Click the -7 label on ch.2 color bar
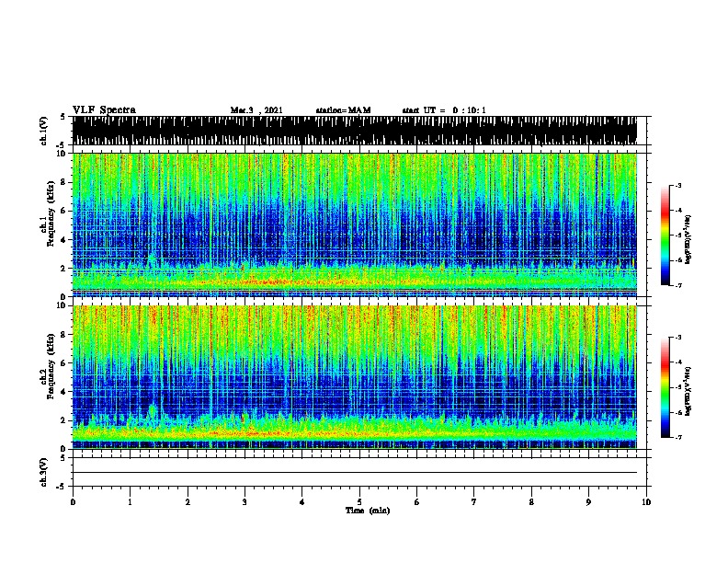 click(x=677, y=437)
